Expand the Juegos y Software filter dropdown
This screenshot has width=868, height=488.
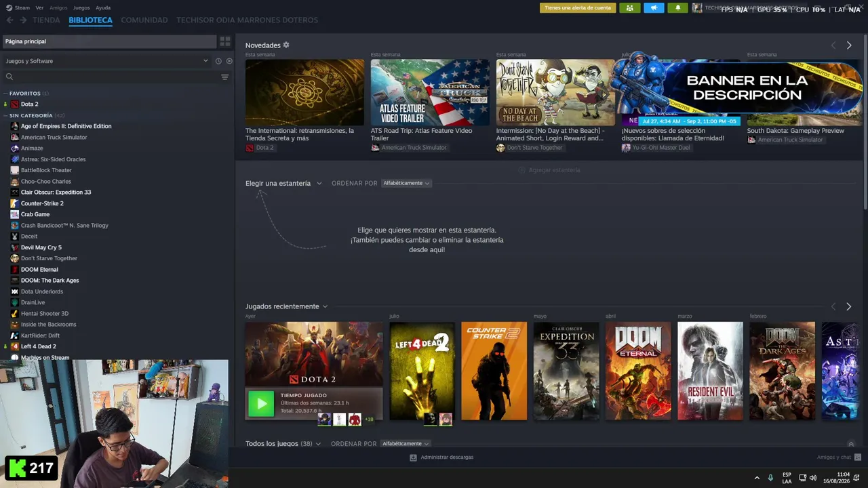pos(106,61)
